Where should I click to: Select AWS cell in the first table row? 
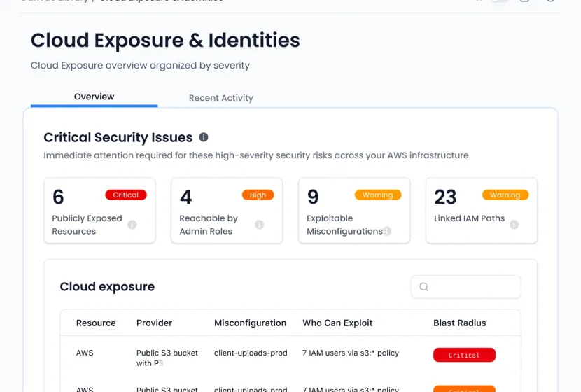click(85, 353)
